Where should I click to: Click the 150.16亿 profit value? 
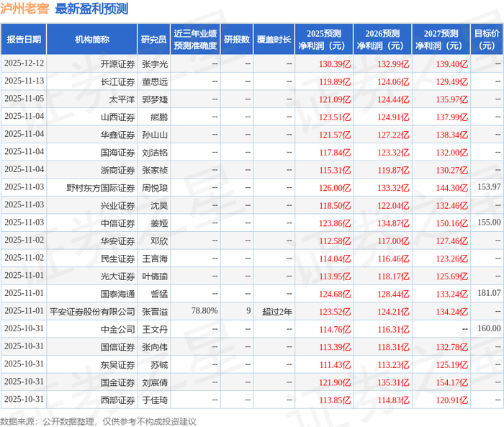(452, 223)
